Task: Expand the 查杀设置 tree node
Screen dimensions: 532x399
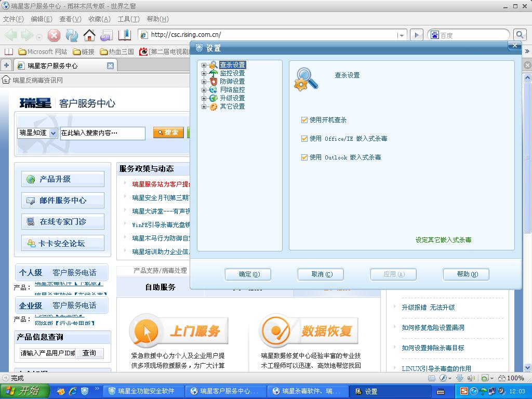Action: (x=204, y=65)
